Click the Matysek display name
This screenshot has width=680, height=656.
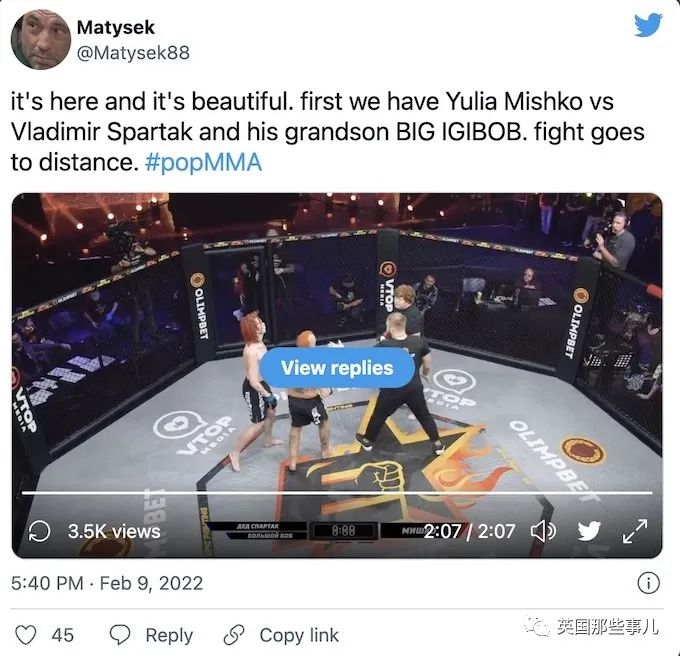click(115, 27)
